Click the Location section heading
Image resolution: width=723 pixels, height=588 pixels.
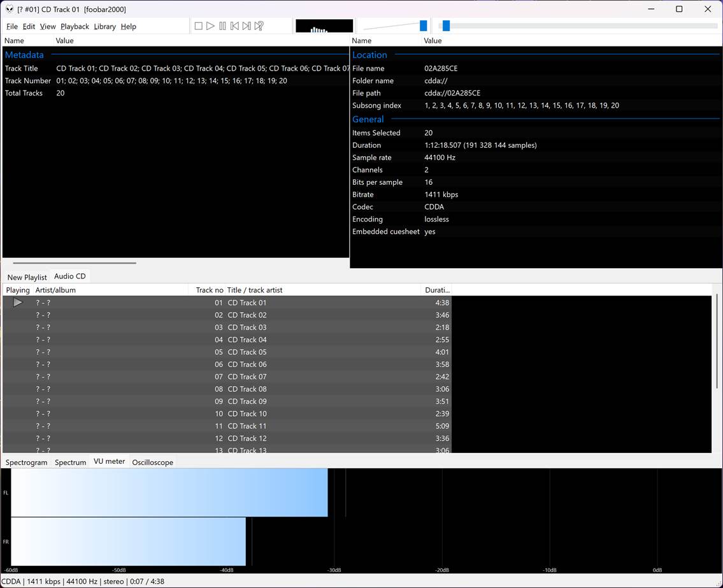coord(369,55)
